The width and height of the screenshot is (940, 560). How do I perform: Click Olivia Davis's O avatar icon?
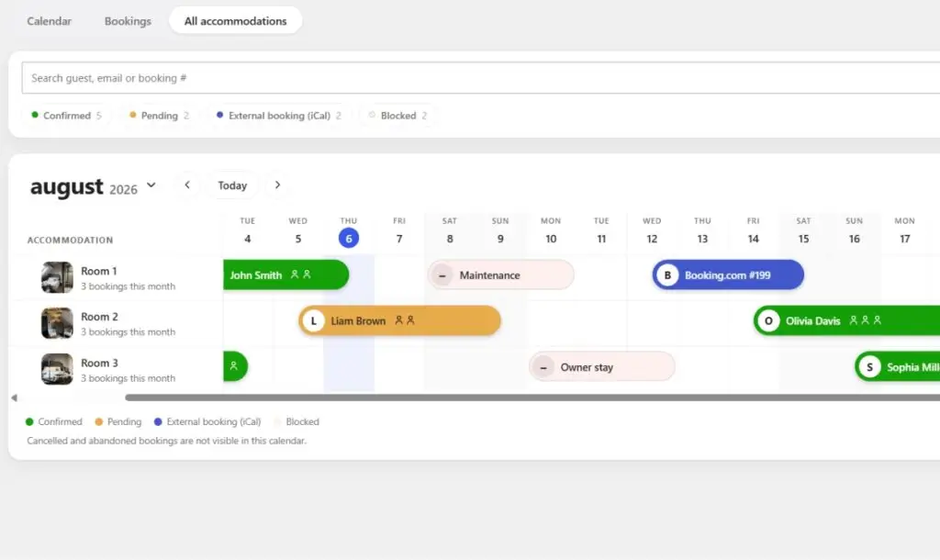click(x=768, y=320)
